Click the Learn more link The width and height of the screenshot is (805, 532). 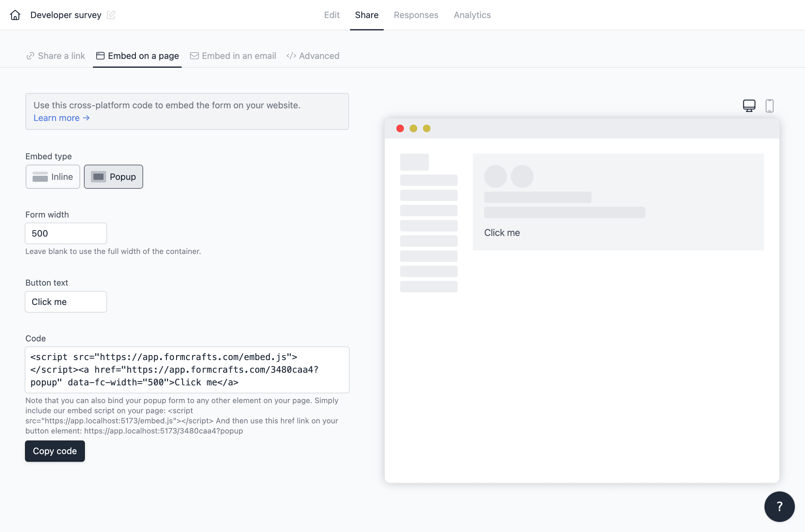(x=62, y=117)
